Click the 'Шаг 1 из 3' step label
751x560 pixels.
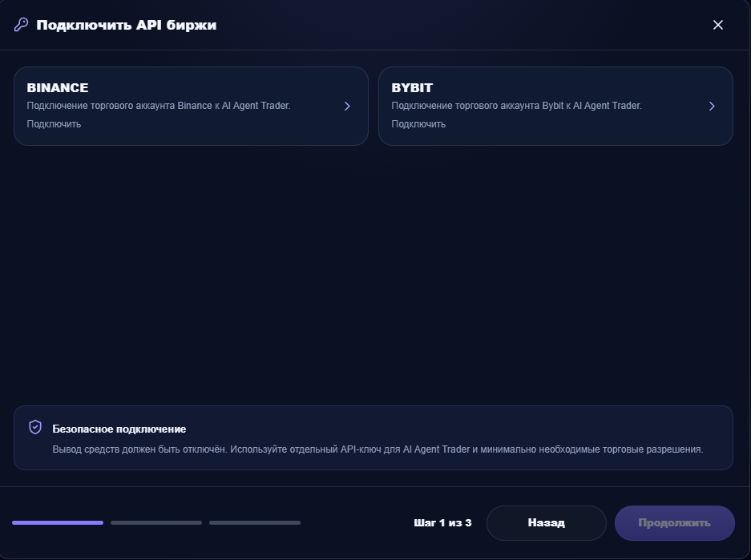coord(442,522)
